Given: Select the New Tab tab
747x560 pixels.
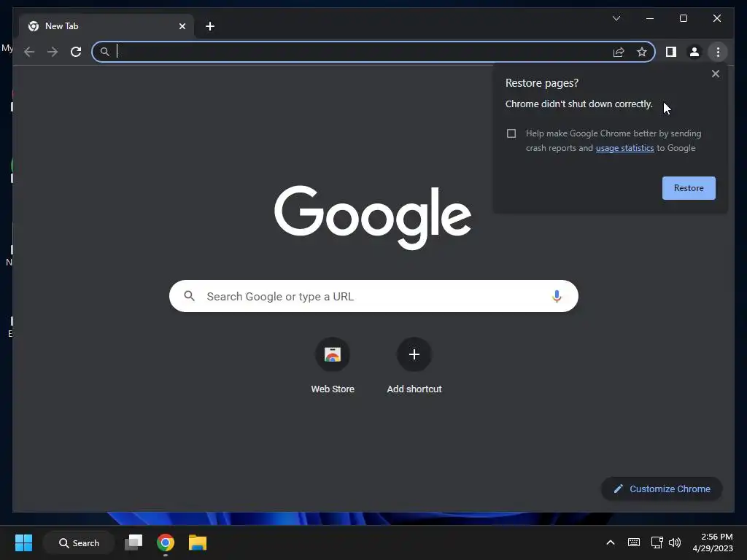Looking at the screenshot, I should [x=106, y=26].
